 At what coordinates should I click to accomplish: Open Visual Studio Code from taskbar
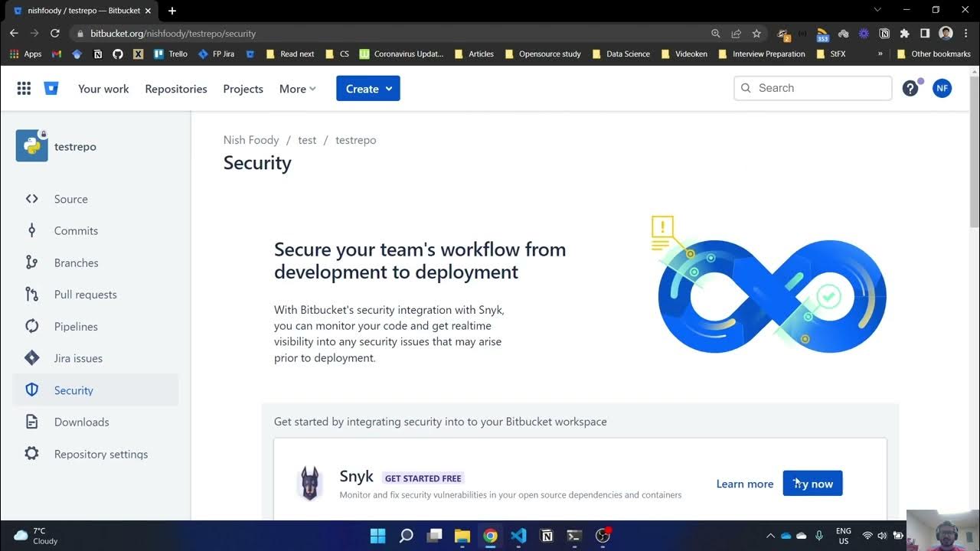518,536
